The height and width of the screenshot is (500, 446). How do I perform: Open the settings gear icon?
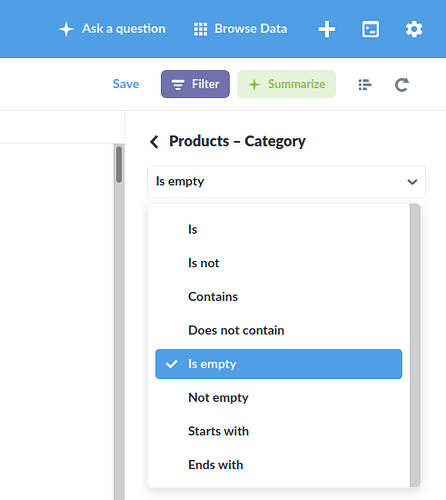[414, 29]
